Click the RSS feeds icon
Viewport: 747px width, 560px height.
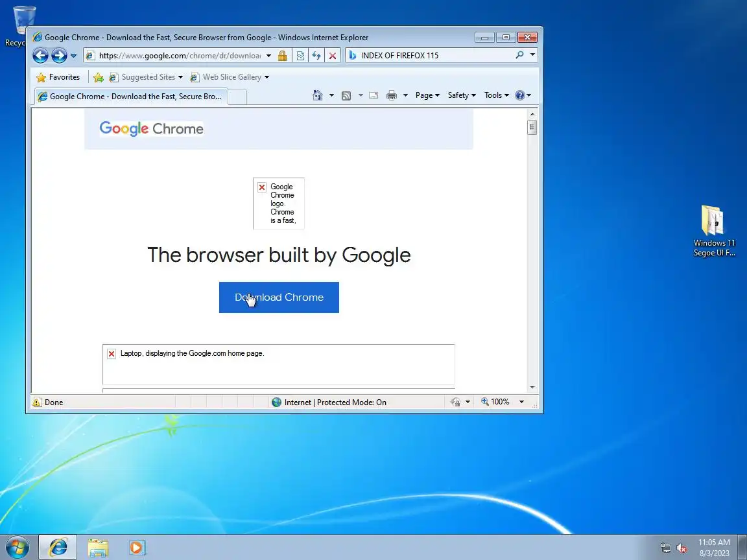(x=346, y=96)
